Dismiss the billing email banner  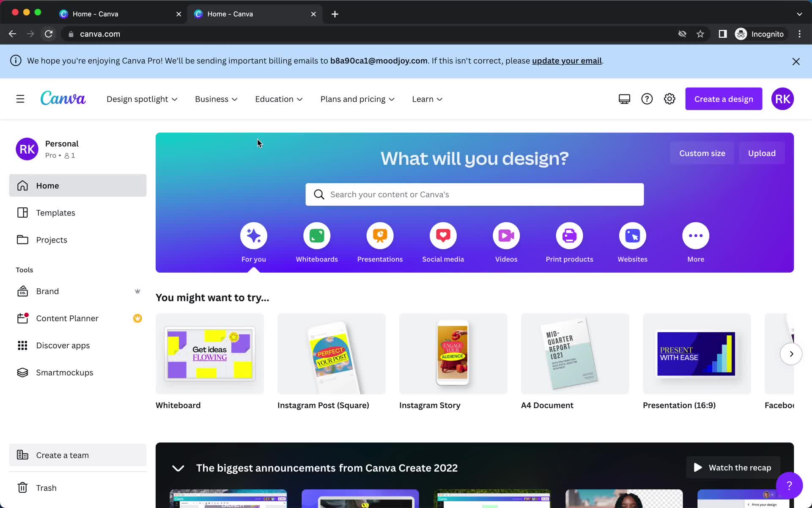[x=796, y=61]
